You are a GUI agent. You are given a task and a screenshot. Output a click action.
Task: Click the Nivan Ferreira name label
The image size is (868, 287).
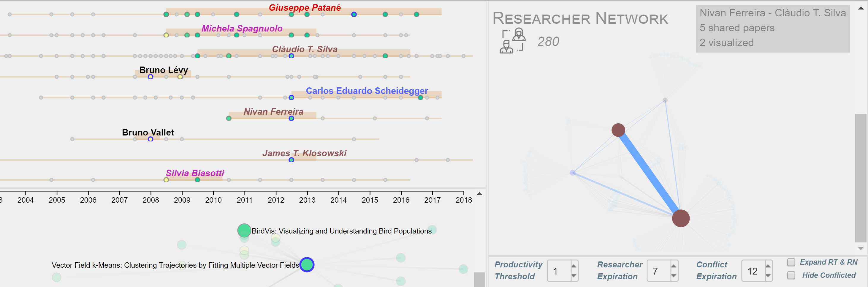tap(273, 112)
